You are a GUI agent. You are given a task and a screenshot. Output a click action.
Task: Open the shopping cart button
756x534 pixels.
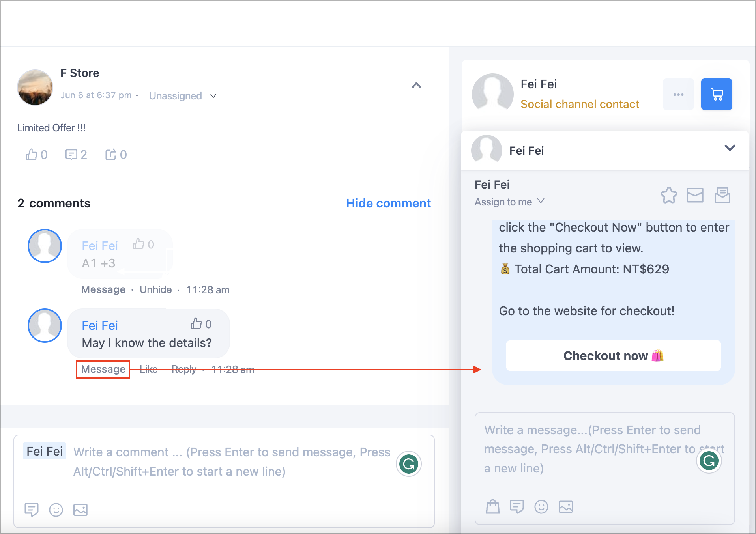tap(716, 94)
